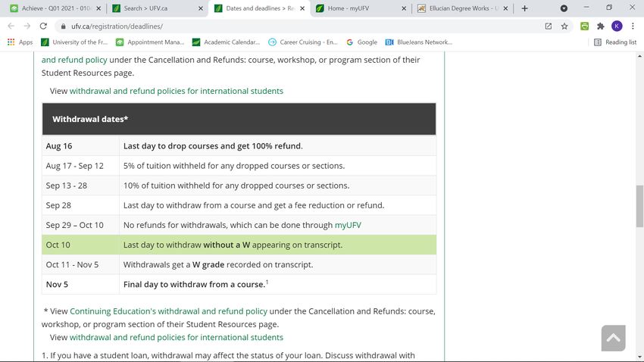Viewport: 644px width, 362px height.
Task: Select the 'Oct 11 - Nov 5' cell
Action: coord(80,264)
